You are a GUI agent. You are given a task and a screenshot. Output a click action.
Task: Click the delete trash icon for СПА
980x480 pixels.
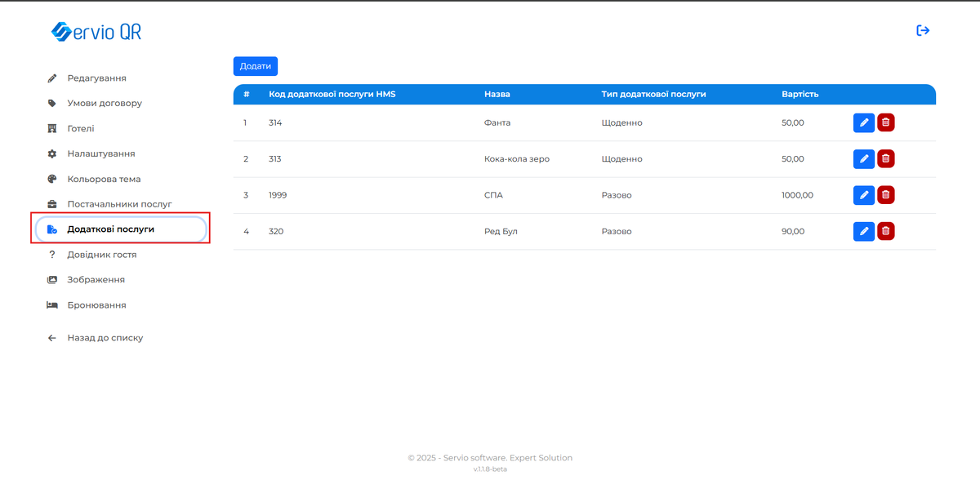[885, 195]
